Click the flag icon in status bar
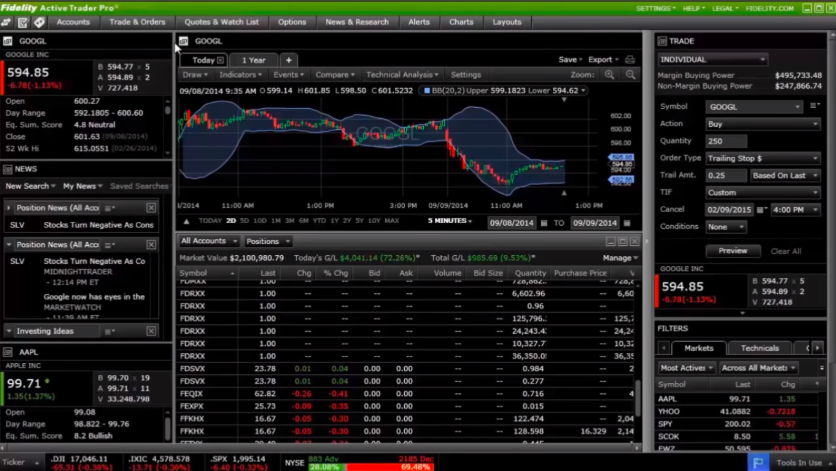This screenshot has width=836, height=471. 758,462
